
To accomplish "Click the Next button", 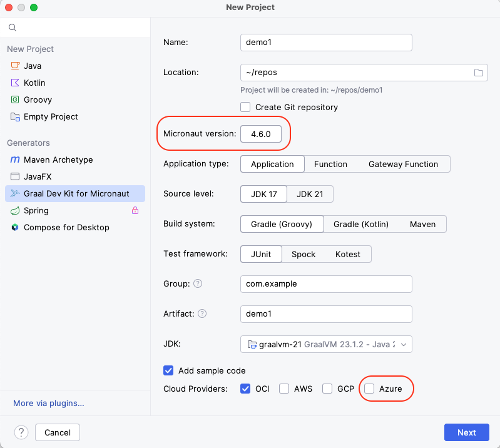I will (466, 432).
